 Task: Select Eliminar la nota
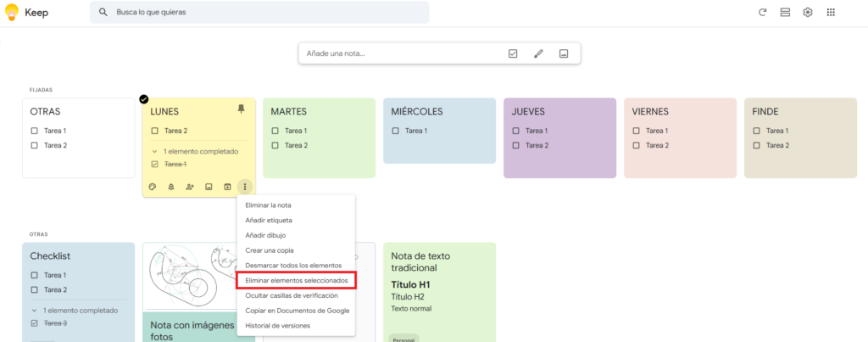click(296, 205)
